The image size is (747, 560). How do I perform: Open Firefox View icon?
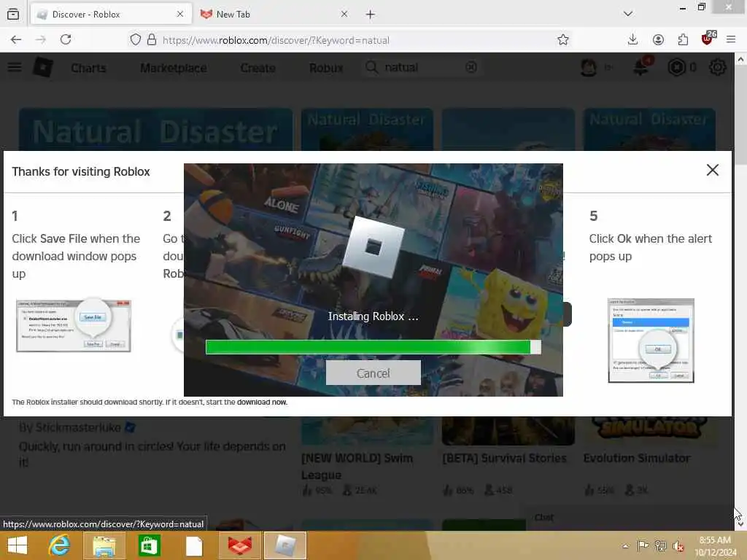pos(13,15)
